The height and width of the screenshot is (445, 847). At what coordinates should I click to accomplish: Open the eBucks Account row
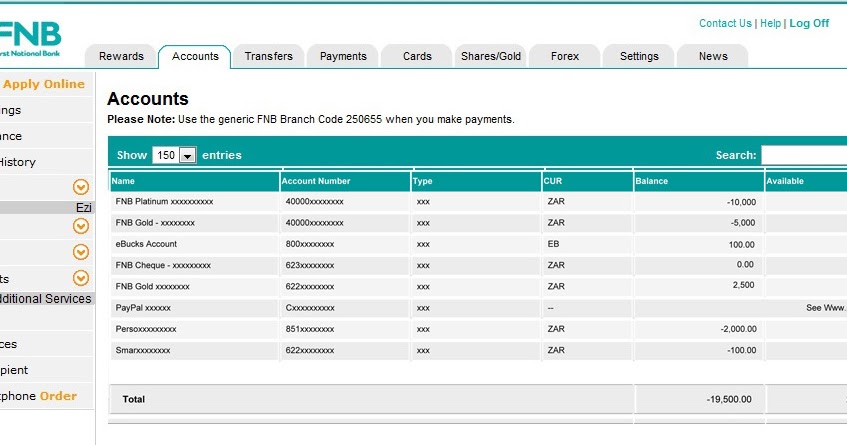(479, 244)
